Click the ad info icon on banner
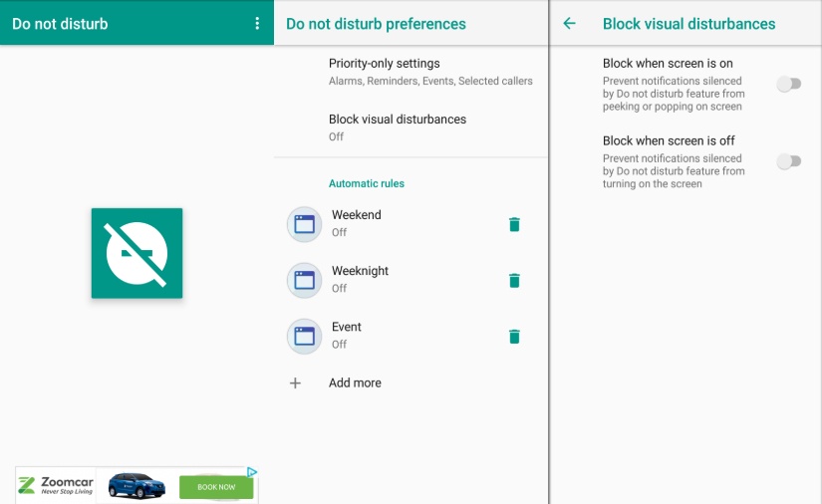Image resolution: width=822 pixels, height=504 pixels. coord(252,472)
